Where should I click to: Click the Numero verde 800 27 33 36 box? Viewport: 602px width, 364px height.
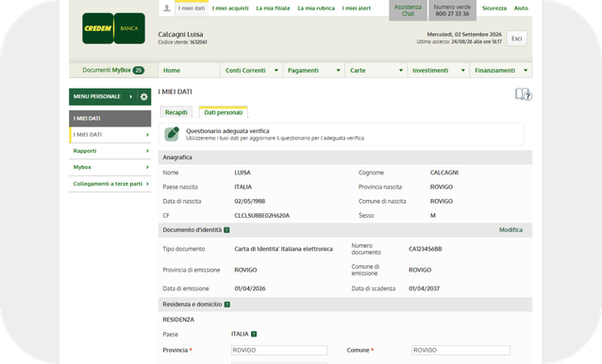452,10
